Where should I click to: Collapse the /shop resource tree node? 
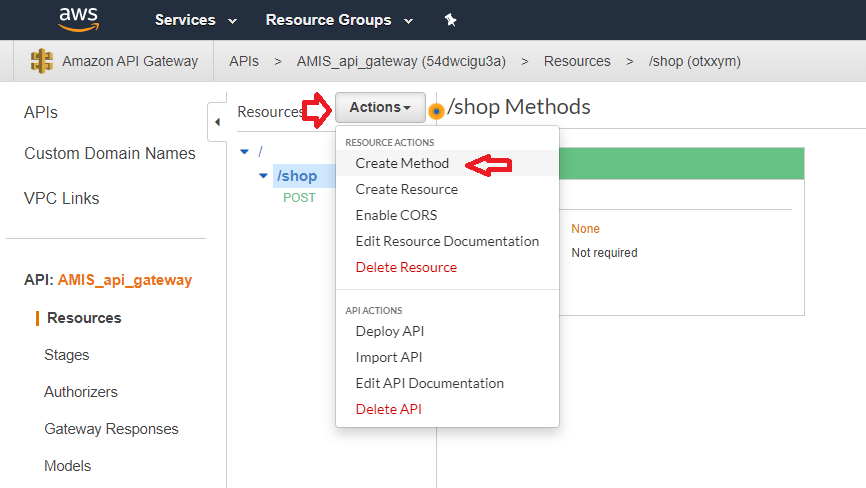coord(263,176)
